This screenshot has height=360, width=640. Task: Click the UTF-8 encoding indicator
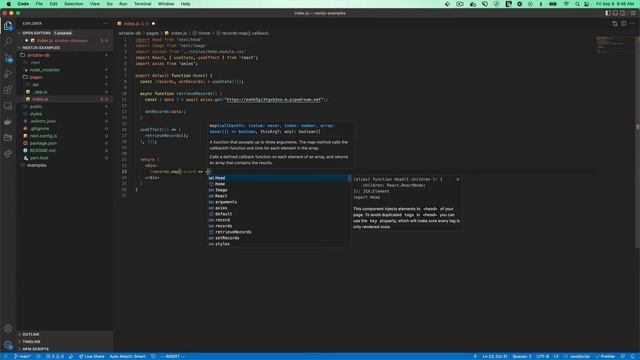[542, 356]
